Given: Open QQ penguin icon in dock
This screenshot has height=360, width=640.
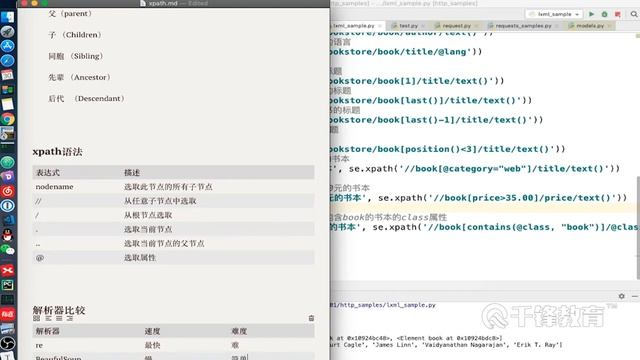Looking at the screenshot, I should [7, 235].
